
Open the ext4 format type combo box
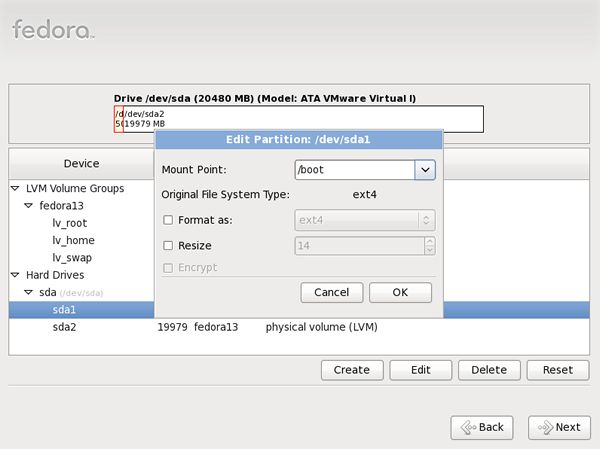[x=365, y=220]
